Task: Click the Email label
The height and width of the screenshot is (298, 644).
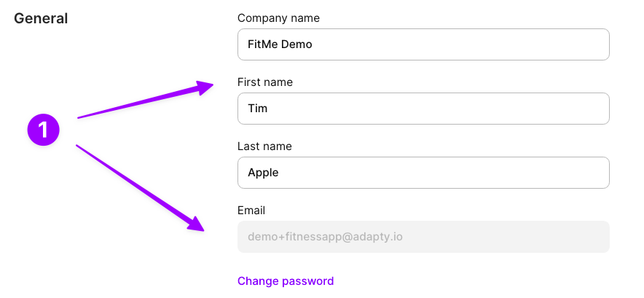Action: click(x=251, y=211)
